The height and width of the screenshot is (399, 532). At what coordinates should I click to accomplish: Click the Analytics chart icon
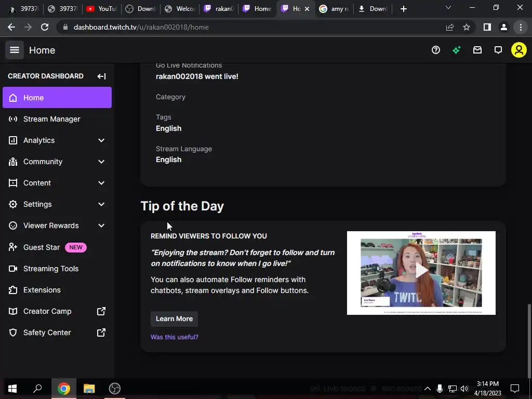(x=13, y=140)
